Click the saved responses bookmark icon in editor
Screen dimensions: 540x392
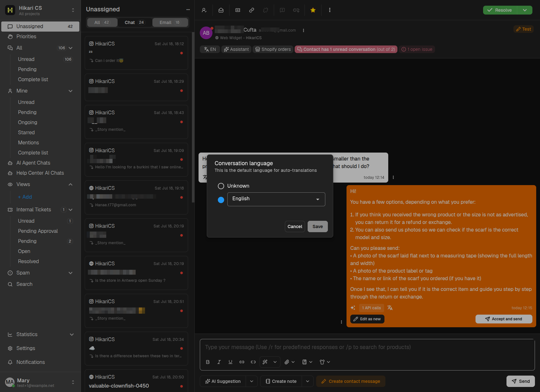click(304, 362)
